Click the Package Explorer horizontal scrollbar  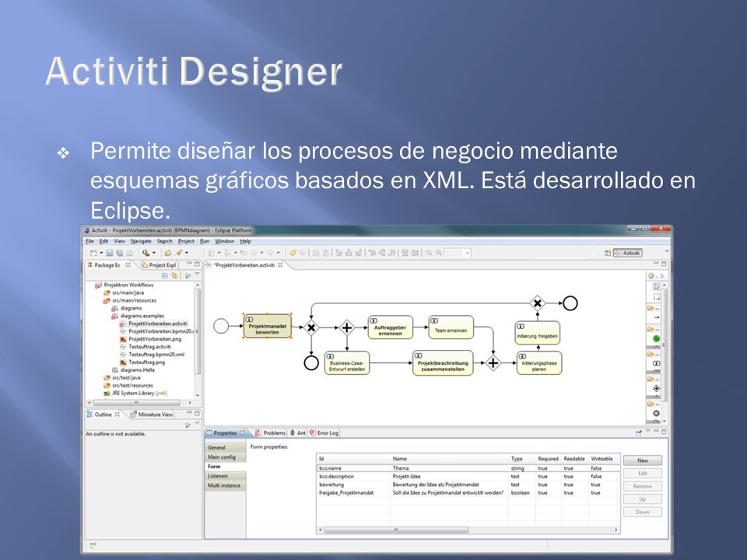pos(136,402)
